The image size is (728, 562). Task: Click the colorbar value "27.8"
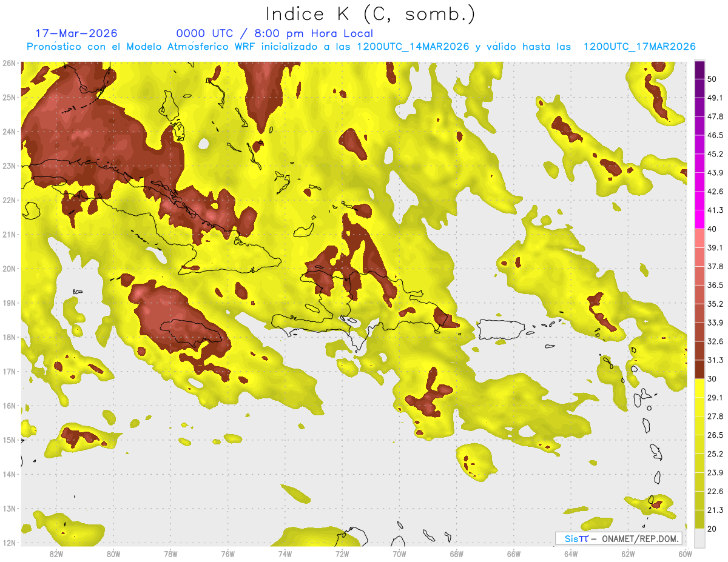tap(715, 416)
